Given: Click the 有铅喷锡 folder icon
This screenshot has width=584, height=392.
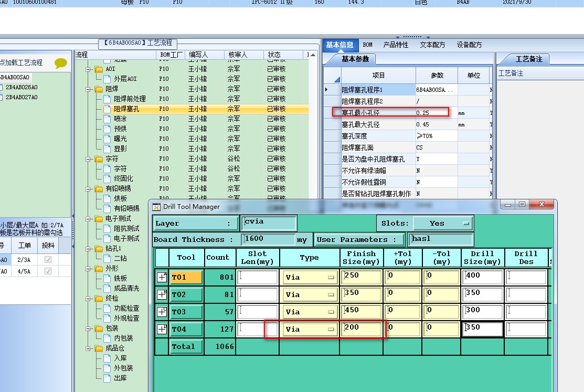Looking at the screenshot, I should 99,189.
